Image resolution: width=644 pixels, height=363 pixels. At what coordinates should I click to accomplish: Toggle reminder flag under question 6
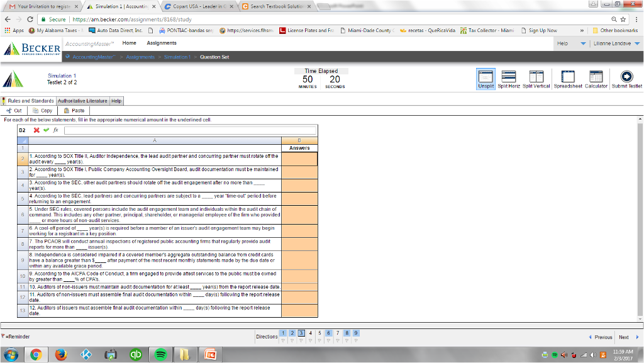pos(328,340)
